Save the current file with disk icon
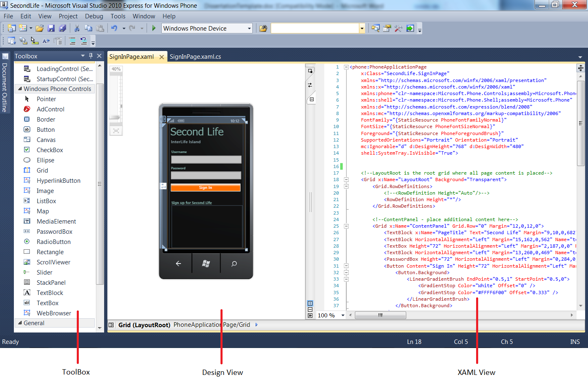The image size is (588, 379). tap(51, 28)
